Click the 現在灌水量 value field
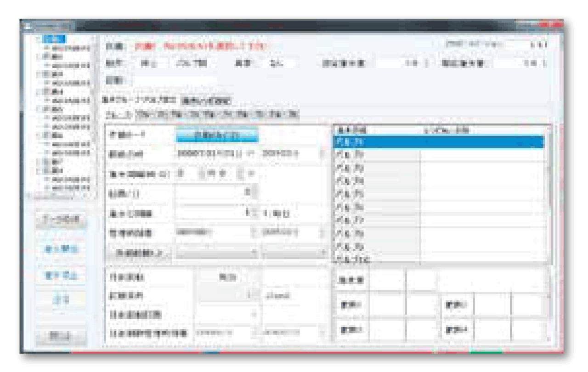The height and width of the screenshot is (372, 588). 519,63
